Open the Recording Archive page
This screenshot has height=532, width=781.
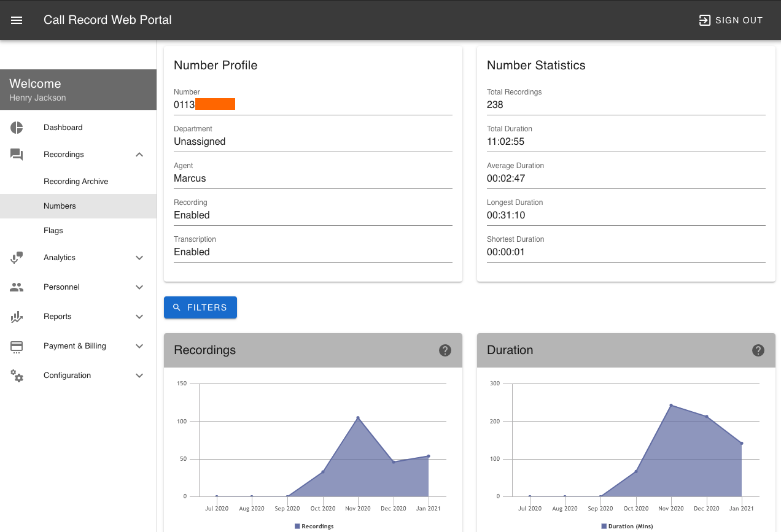pyautogui.click(x=76, y=182)
